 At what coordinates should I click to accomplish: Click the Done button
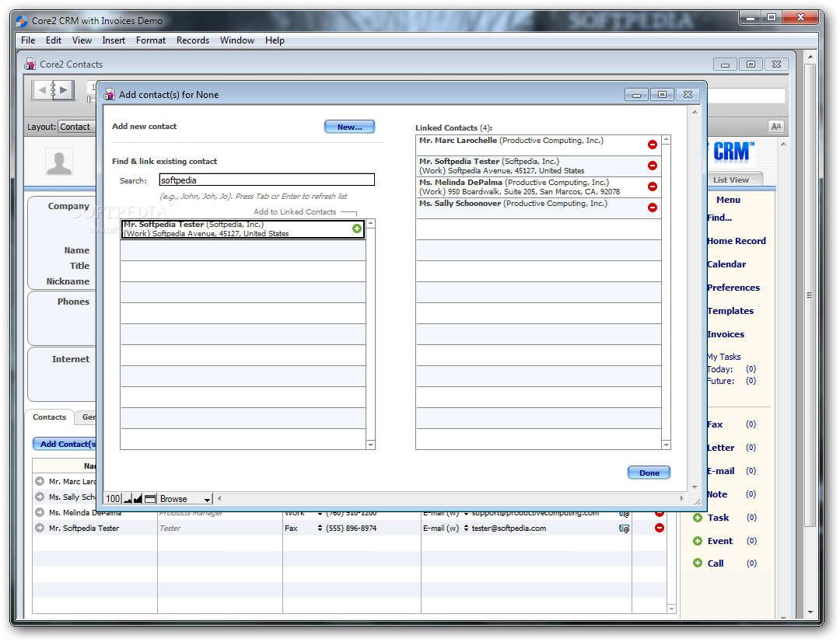[x=649, y=473]
